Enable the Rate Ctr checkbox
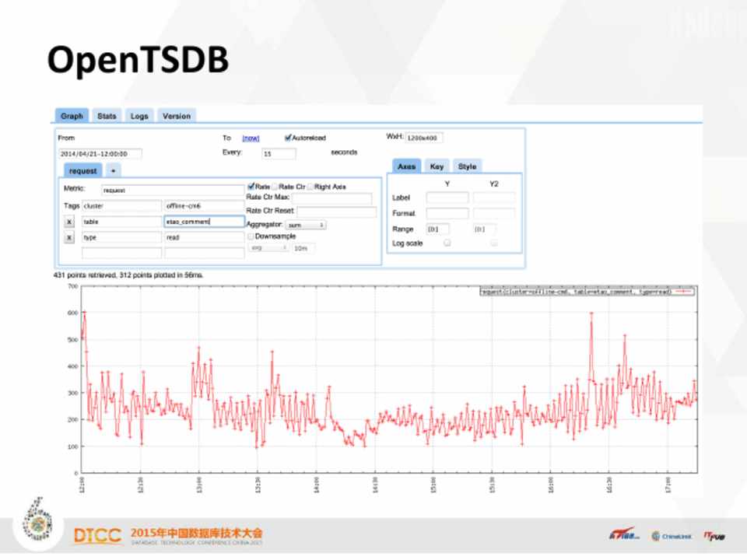Viewport: 747px width, 560px height. [x=275, y=187]
